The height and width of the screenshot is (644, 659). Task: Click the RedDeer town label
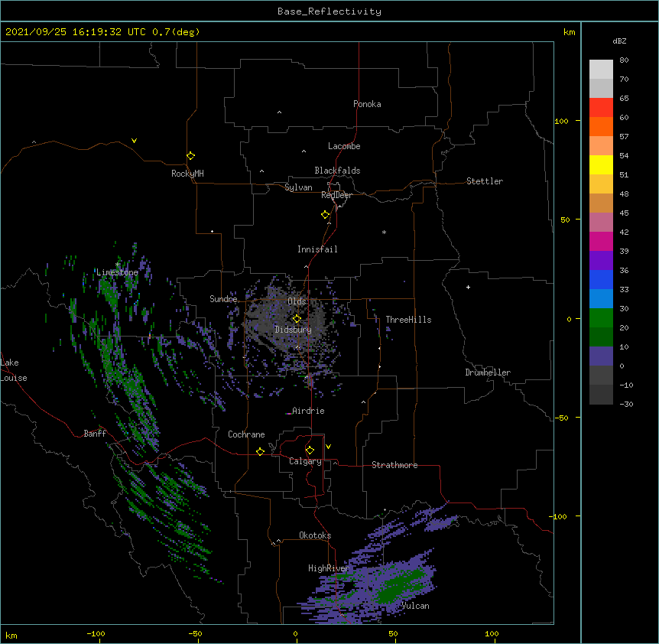[x=336, y=195]
